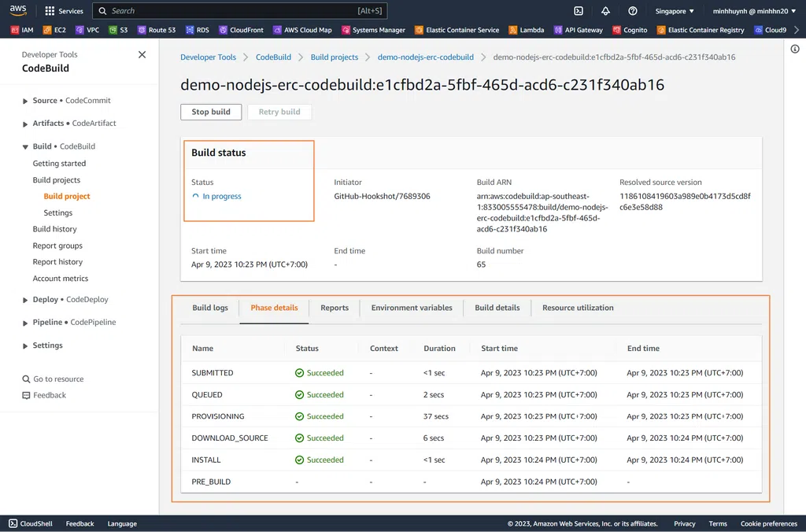Open the Terms link in footer
Screen dimensions: 806x532
(718, 523)
